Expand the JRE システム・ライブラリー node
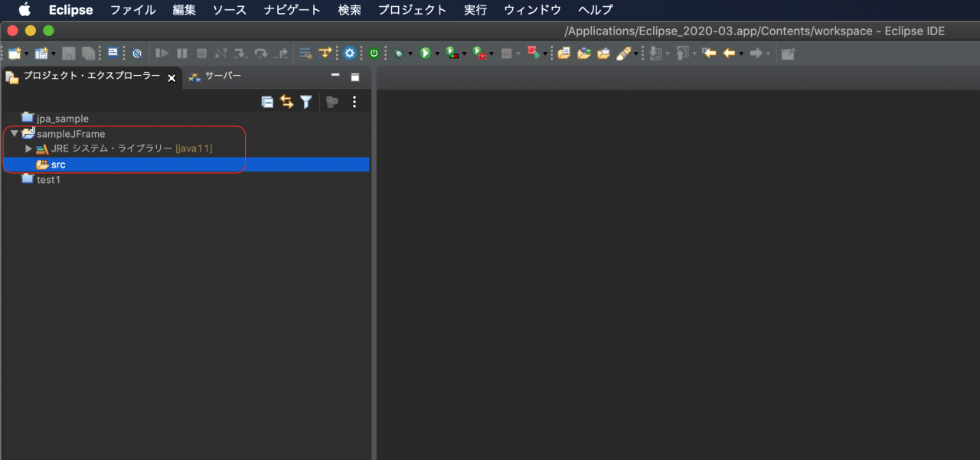The height and width of the screenshot is (460, 980). tap(29, 148)
